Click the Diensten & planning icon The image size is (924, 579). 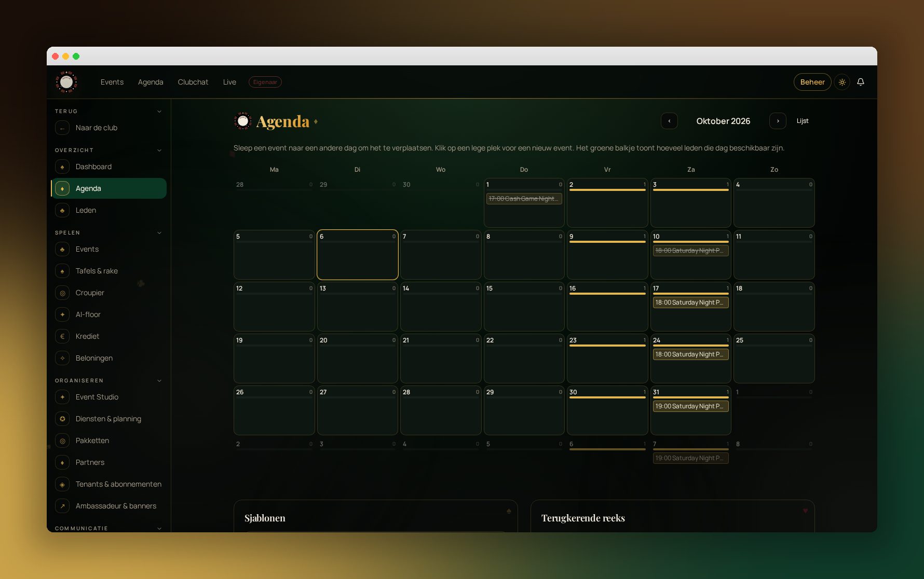(x=62, y=419)
